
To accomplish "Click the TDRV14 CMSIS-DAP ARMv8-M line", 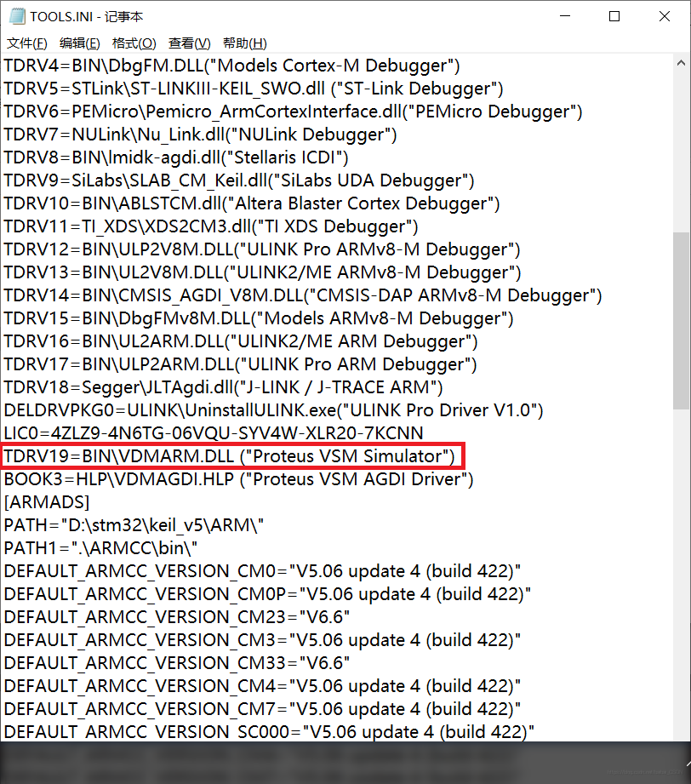I will point(303,295).
